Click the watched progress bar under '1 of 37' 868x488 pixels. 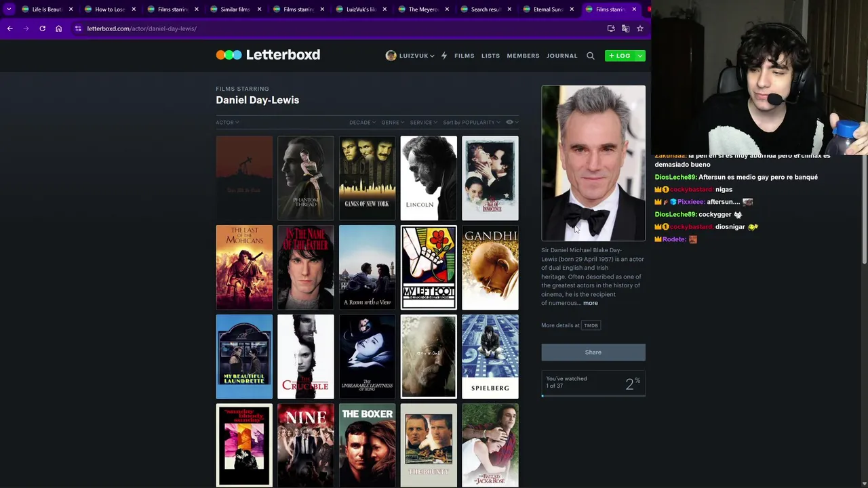[x=593, y=395]
